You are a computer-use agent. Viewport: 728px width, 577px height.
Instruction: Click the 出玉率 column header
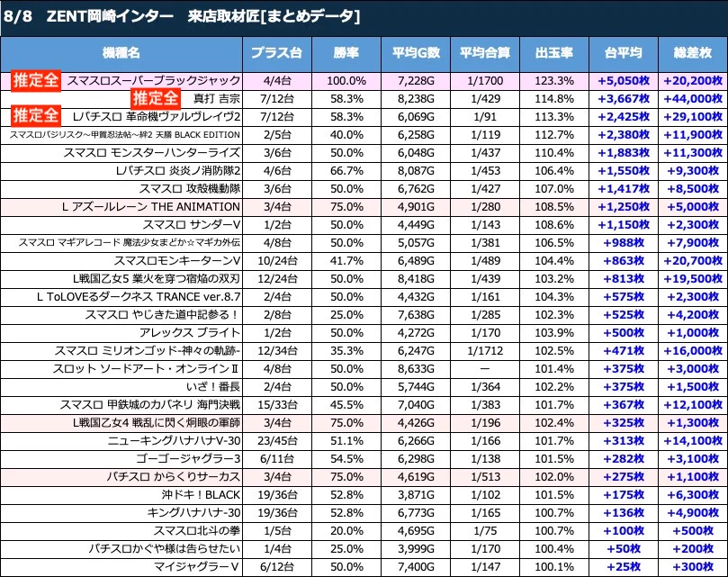pos(554,53)
